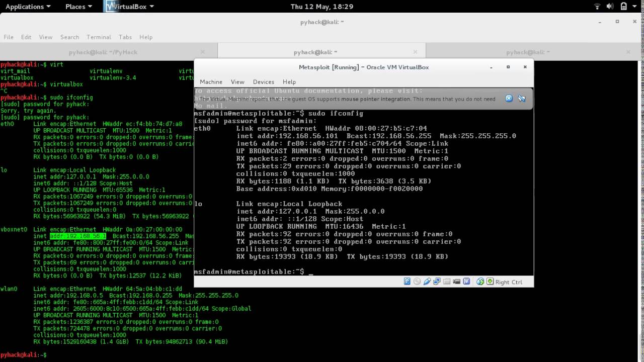Image resolution: width=644 pixels, height=362 pixels.
Task: Minimize the Metasploit VirtualBox window
Action: click(x=492, y=67)
